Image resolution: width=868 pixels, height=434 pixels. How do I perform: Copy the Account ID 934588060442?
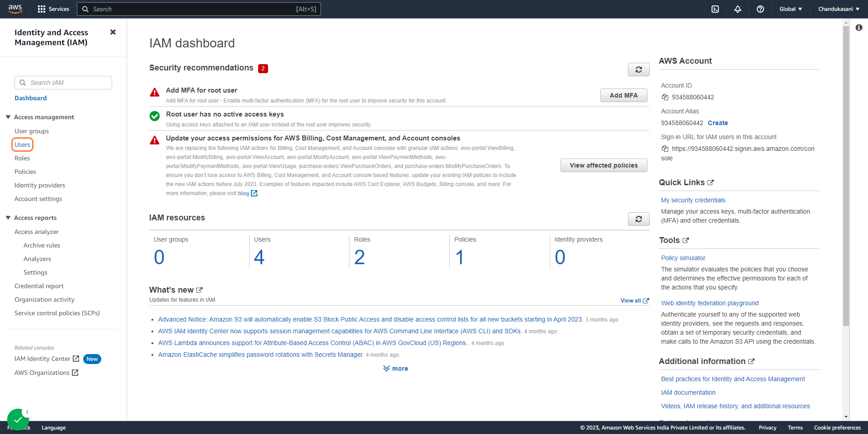click(665, 97)
